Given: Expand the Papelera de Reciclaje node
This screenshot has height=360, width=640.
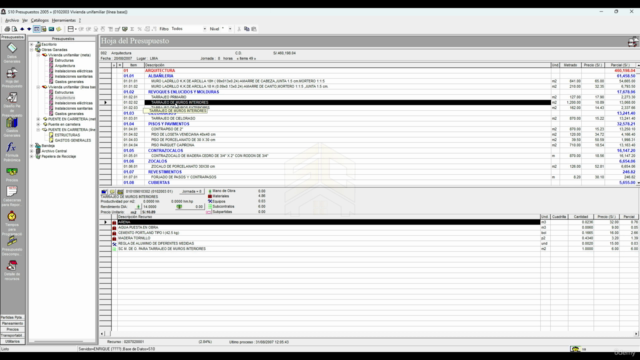Looking at the screenshot, I should click(x=32, y=156).
